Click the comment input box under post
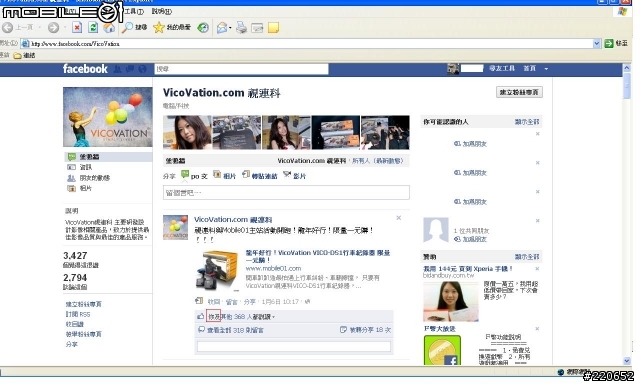 [294, 346]
